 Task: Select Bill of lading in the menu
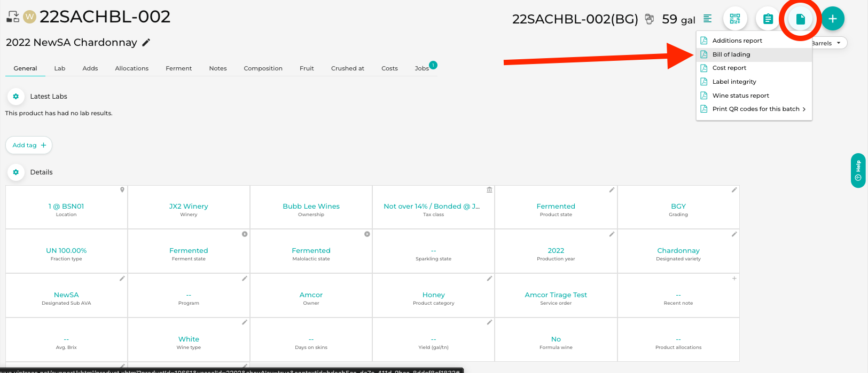(754, 54)
